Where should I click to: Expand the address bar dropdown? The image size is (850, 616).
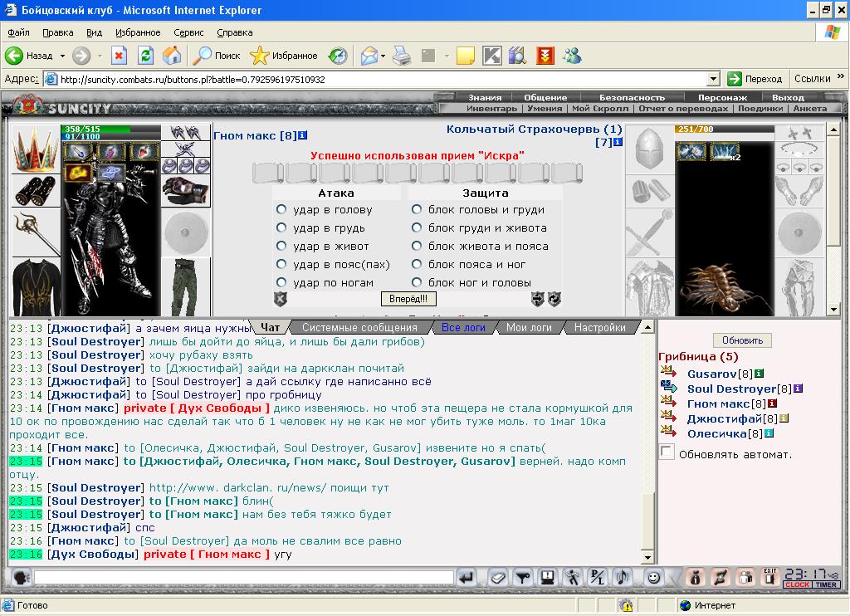coord(714,79)
